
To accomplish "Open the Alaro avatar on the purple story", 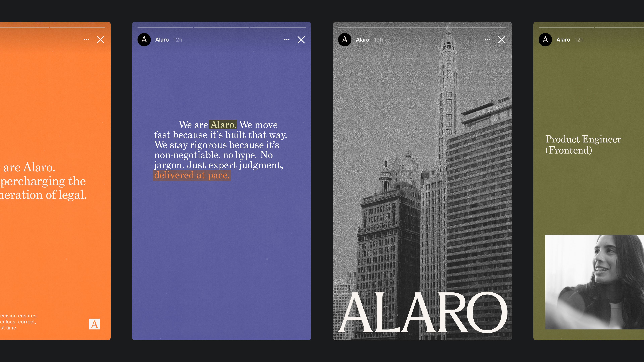I will coord(144,40).
